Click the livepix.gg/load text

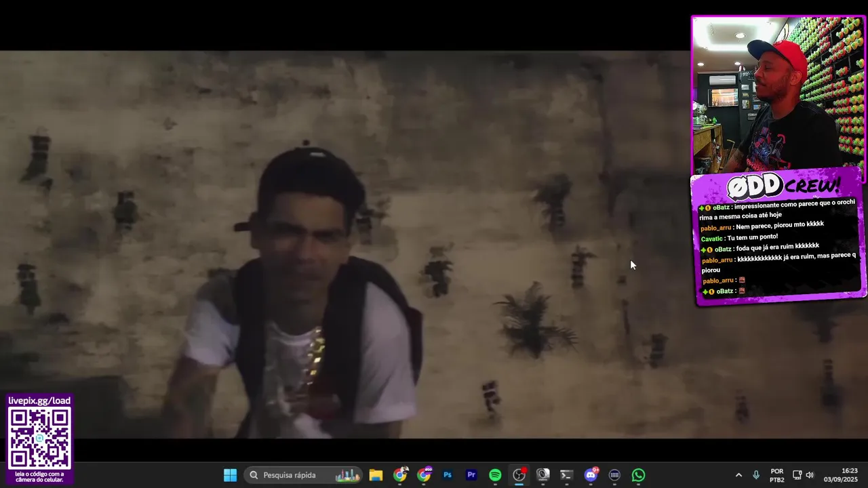39,401
